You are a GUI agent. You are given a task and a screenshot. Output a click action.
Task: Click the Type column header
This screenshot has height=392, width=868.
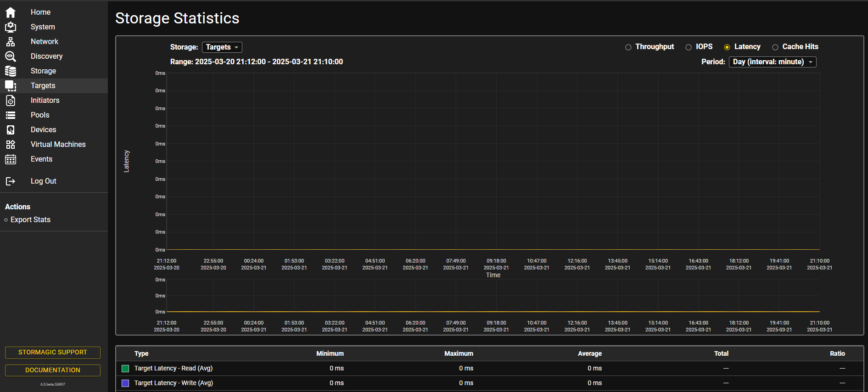141,354
